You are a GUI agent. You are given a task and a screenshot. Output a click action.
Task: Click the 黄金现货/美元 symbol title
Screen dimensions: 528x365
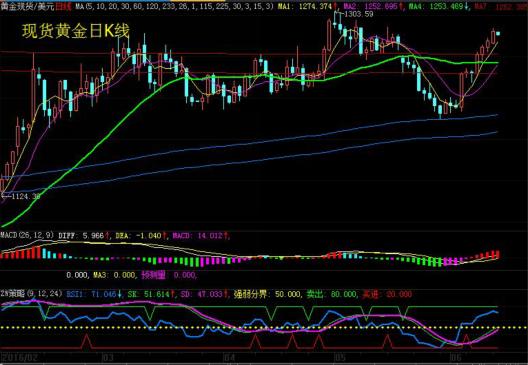28,6
